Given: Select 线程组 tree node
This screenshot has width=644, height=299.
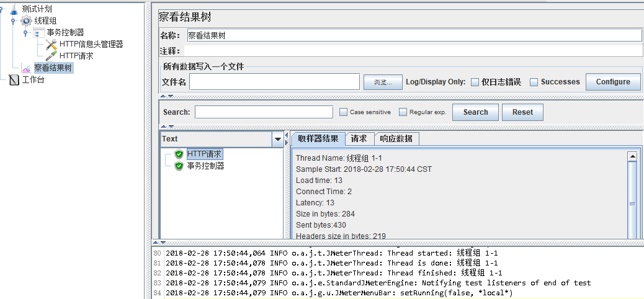Looking at the screenshot, I should click(45, 20).
